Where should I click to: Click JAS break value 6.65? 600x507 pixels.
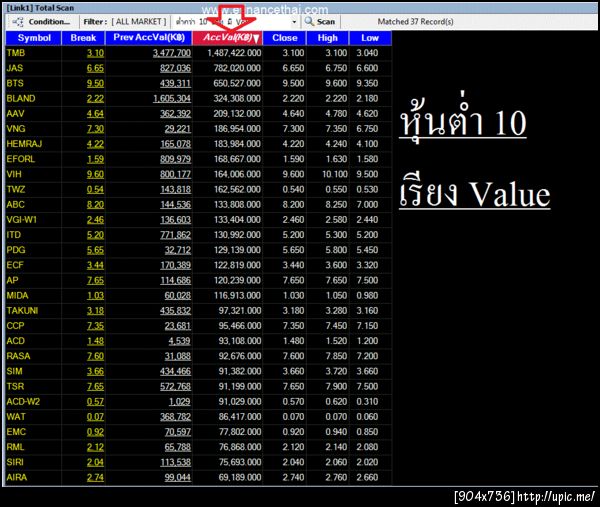click(95, 68)
